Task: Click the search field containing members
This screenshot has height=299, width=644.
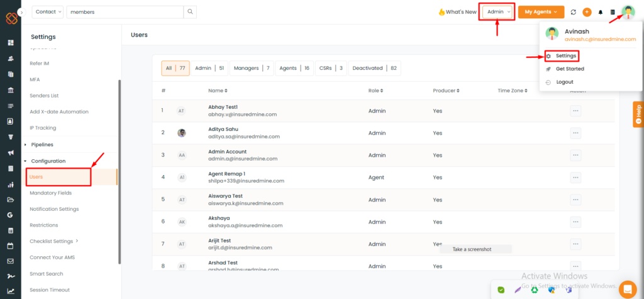Action: click(125, 12)
